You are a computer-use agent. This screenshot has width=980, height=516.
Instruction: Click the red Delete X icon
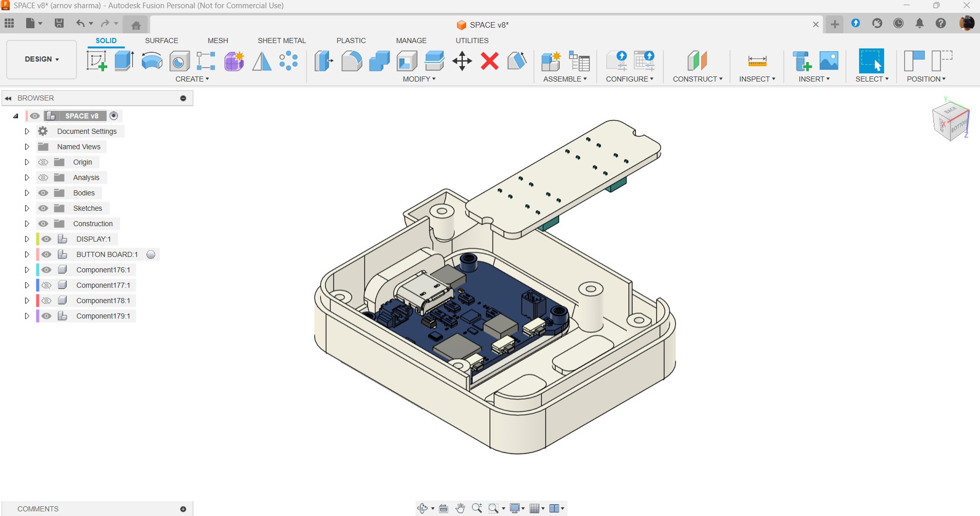pyautogui.click(x=489, y=61)
